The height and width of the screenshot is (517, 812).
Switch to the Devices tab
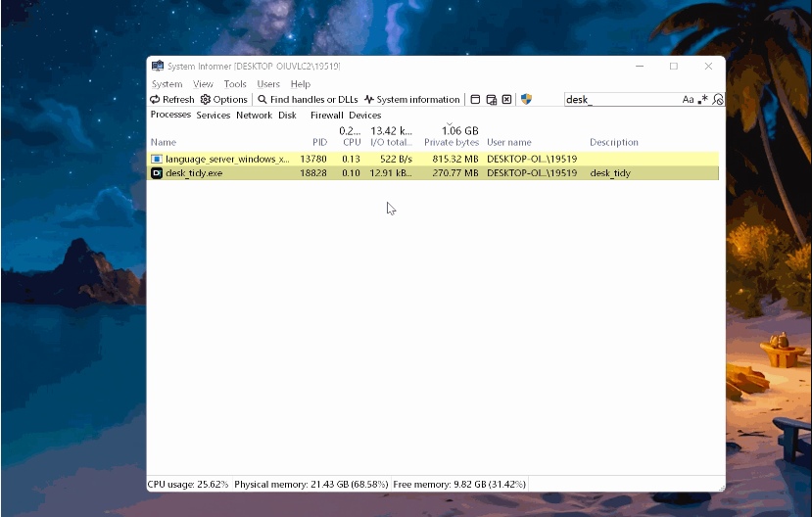pyautogui.click(x=364, y=115)
